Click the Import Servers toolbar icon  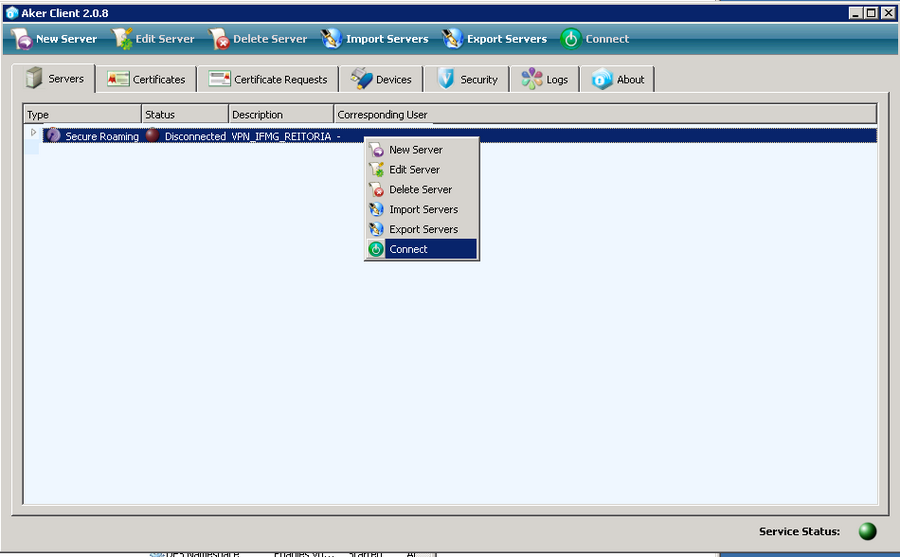click(332, 39)
